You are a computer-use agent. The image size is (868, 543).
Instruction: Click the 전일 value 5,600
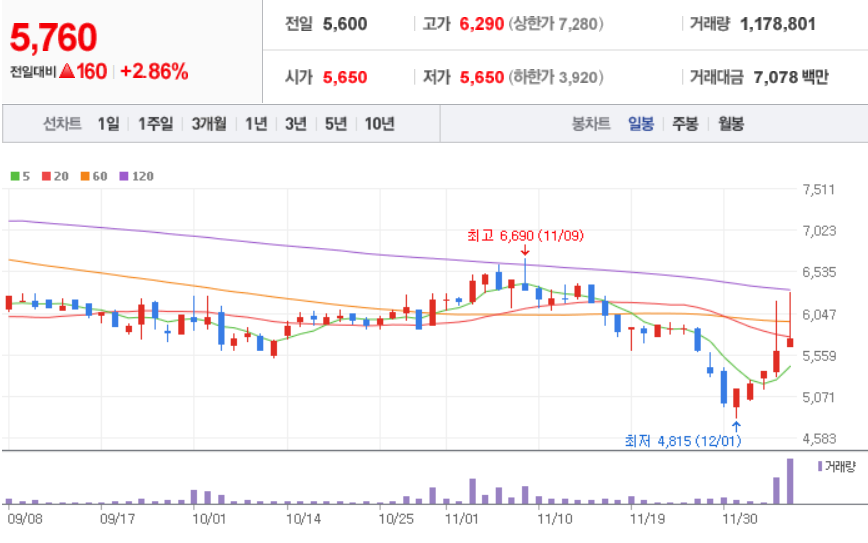[x=345, y=24]
